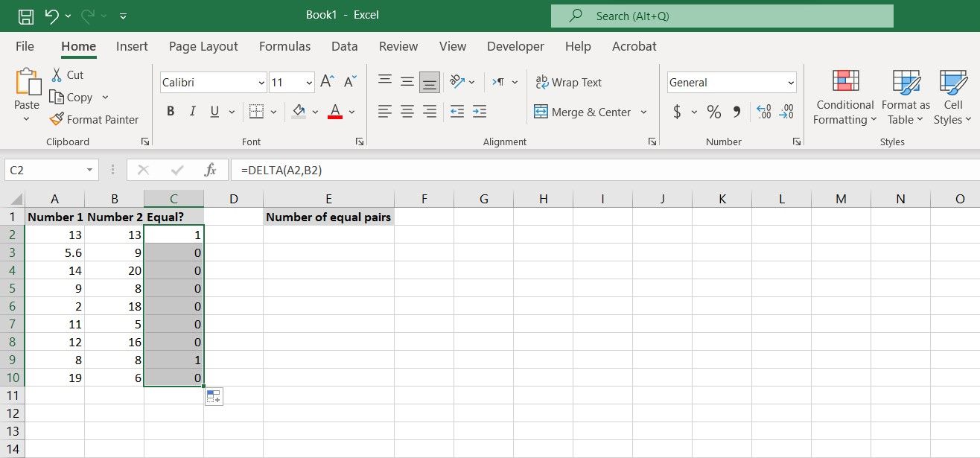Viewport: 980px width, 458px height.
Task: Open the Merge & Center dropdown
Action: click(x=642, y=112)
